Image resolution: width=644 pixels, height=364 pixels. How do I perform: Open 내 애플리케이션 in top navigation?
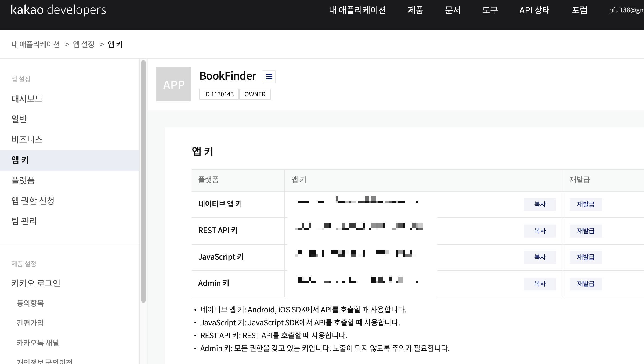357,10
